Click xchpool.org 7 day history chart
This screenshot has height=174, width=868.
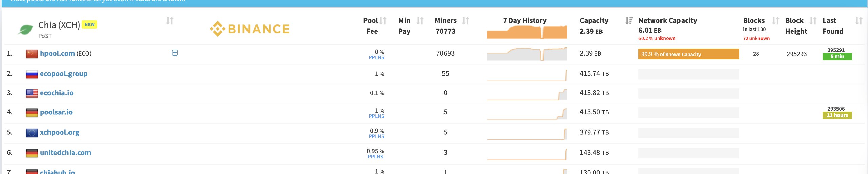[527, 134]
